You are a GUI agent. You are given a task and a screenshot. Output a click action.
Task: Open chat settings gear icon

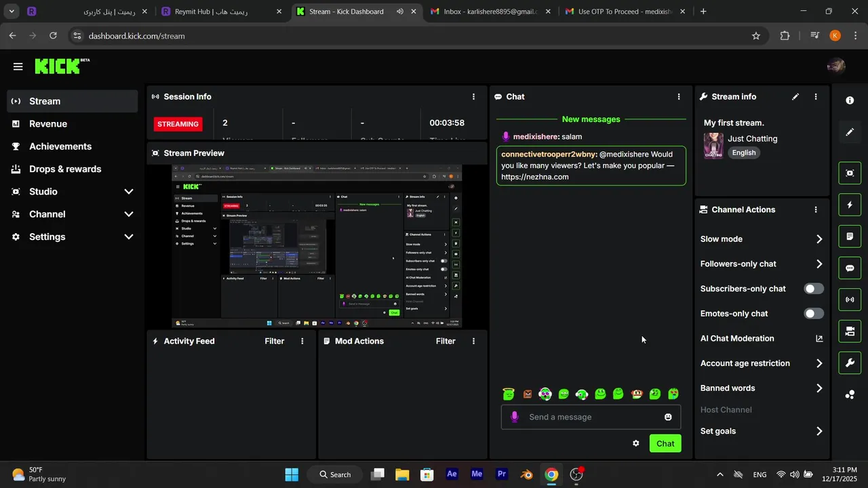636,443
